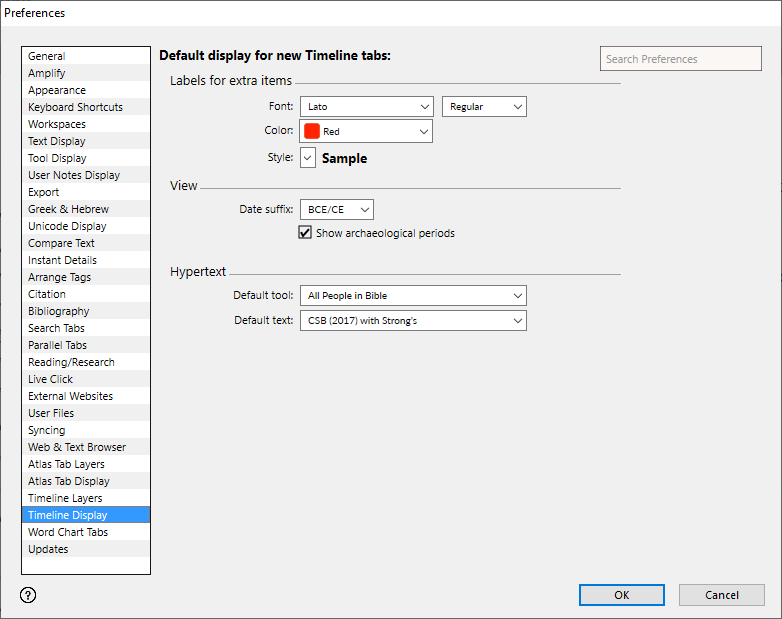782x619 pixels.
Task: Click the Search Preferences field
Action: pos(680,59)
